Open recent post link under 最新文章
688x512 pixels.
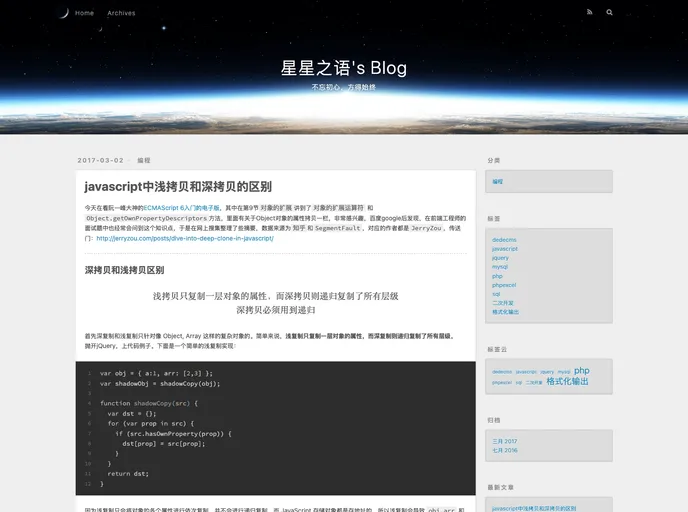click(534, 508)
